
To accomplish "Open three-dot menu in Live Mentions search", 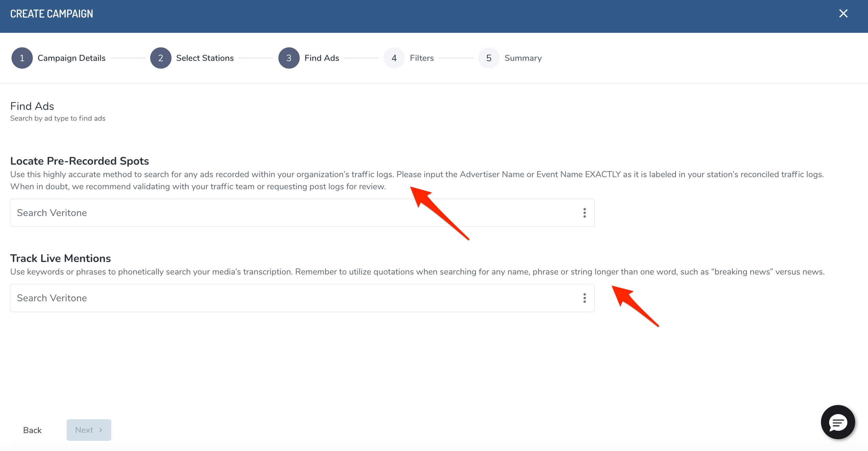I will pos(584,298).
